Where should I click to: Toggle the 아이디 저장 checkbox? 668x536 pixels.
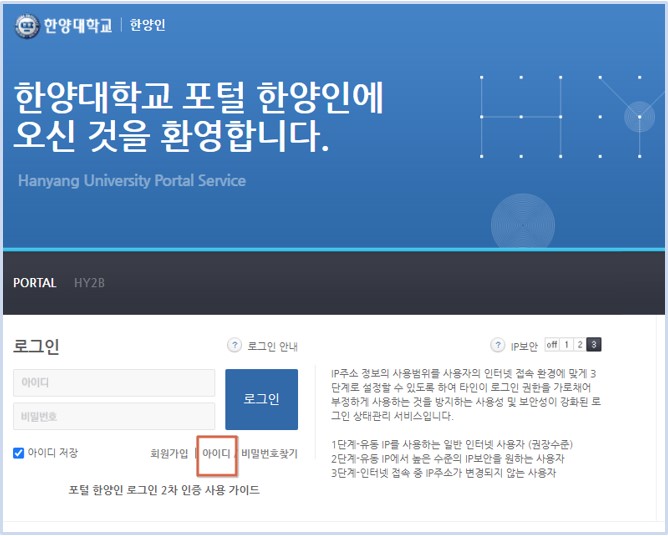pos(18,453)
